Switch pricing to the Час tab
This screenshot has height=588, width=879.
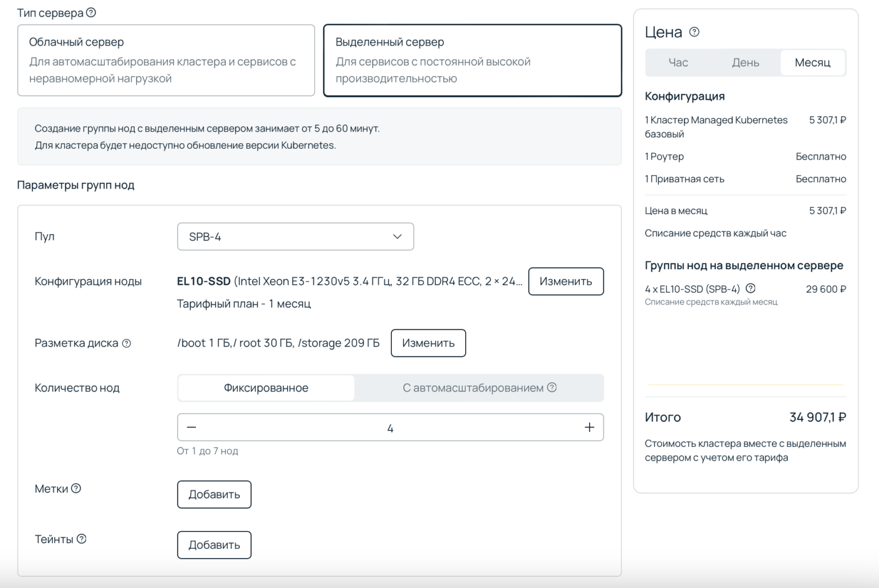coord(678,62)
